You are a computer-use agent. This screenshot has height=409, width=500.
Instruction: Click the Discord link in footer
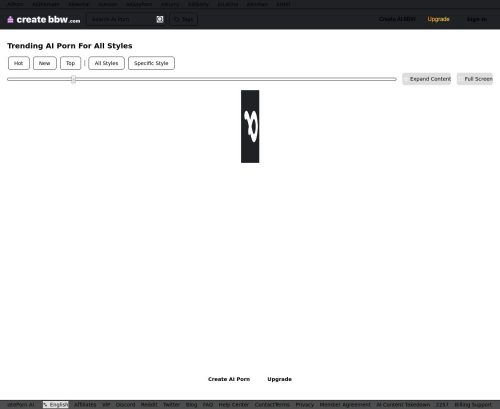(x=125, y=405)
